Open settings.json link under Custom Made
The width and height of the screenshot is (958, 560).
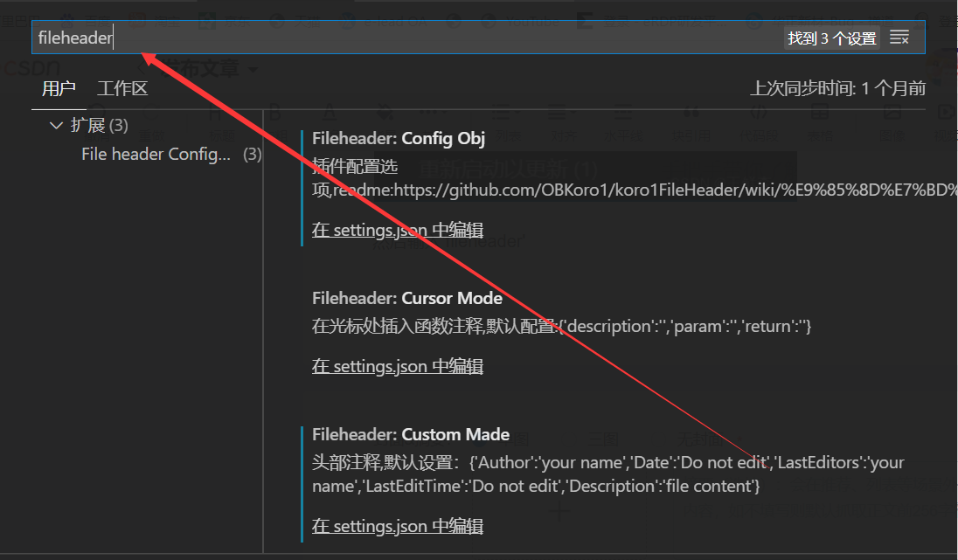(x=398, y=526)
